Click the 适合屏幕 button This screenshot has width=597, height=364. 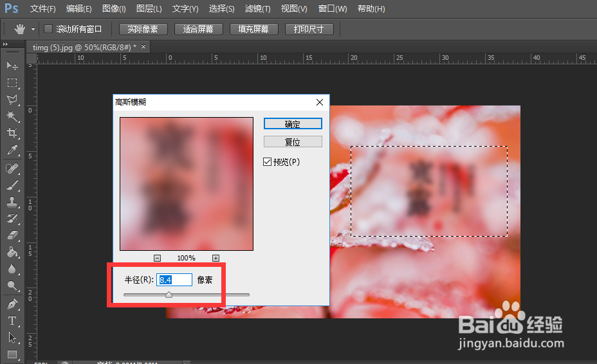pos(198,29)
